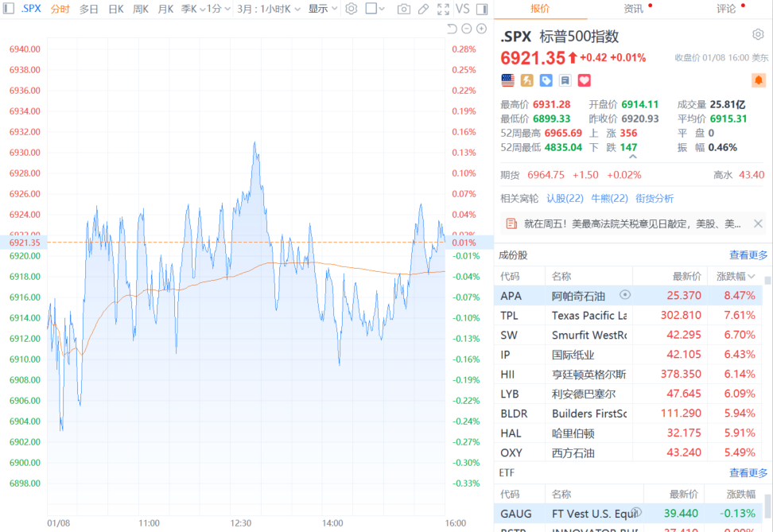Viewport: 773px width, 532px height.
Task: Select the IP 国际纸业 row
Action: pyautogui.click(x=627, y=355)
